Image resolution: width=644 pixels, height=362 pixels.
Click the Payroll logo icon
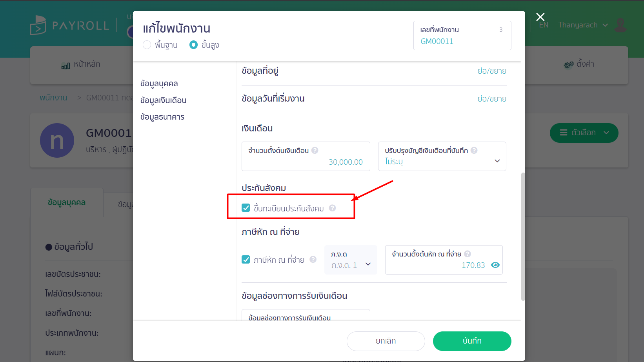click(x=38, y=25)
